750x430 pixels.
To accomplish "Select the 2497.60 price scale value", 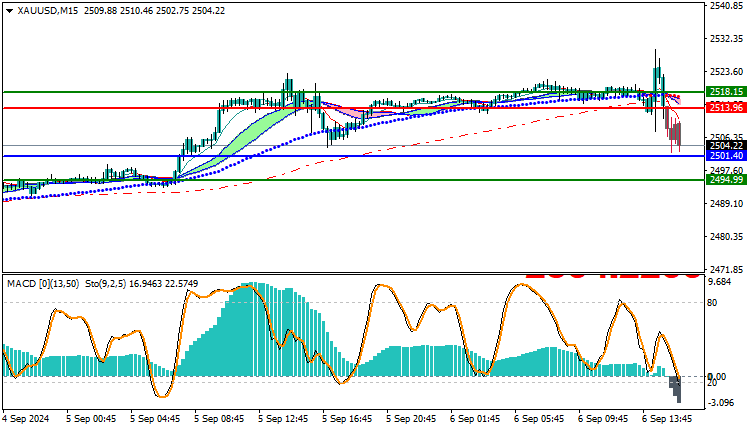I will click(x=727, y=170).
